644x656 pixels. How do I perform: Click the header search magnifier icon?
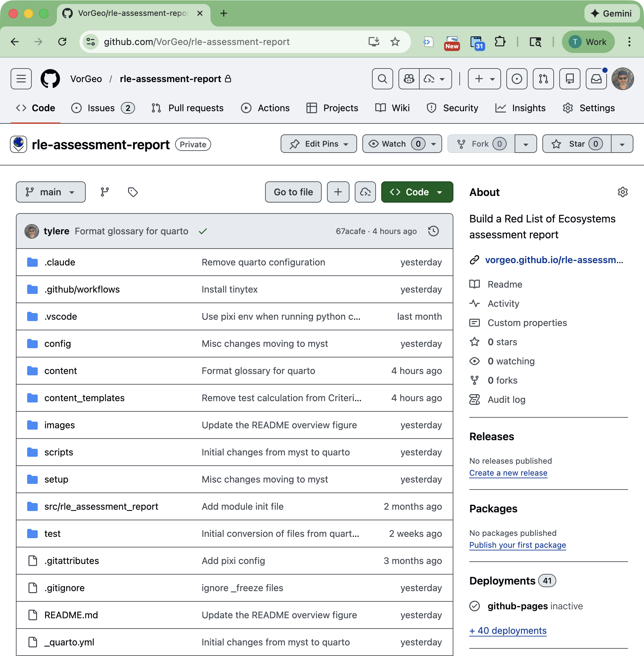382,79
